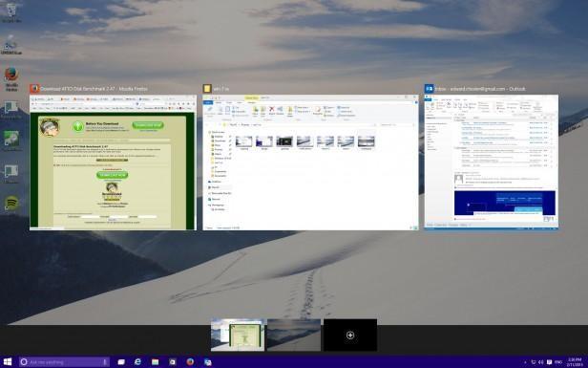Toggle the Task View taskbar button
Viewport: 588px width, 368px height.
tap(121, 362)
